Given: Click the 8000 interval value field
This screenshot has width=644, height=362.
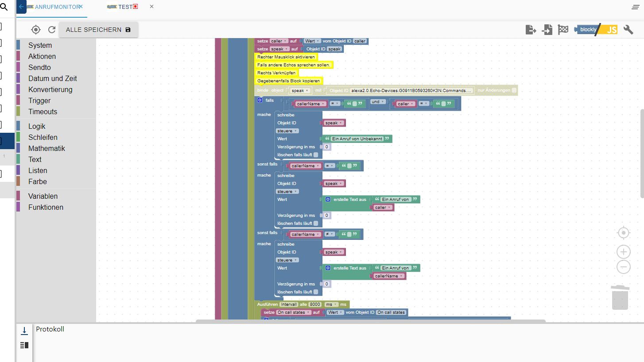Looking at the screenshot, I should [x=315, y=304].
